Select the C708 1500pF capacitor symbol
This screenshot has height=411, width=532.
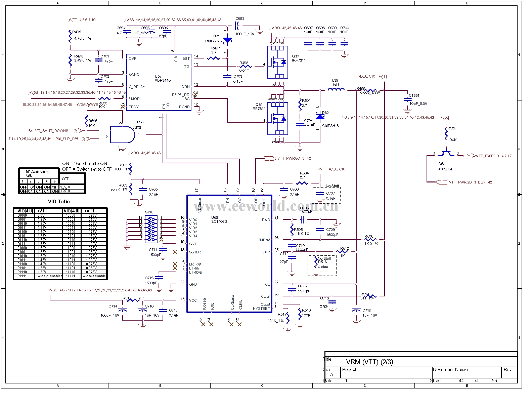[x=302, y=219]
